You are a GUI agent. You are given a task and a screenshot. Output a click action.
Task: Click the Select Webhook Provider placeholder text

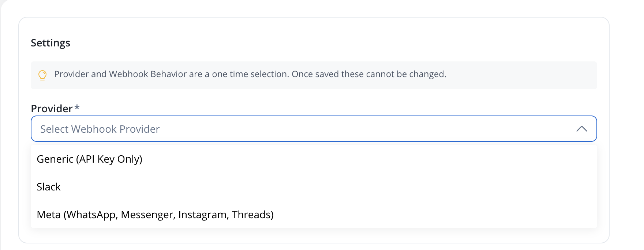[x=100, y=129]
